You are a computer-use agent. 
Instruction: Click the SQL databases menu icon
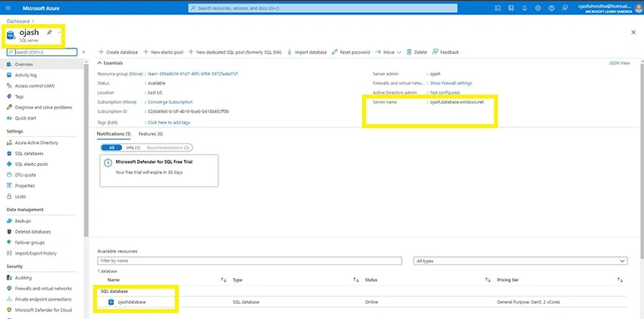[9, 154]
